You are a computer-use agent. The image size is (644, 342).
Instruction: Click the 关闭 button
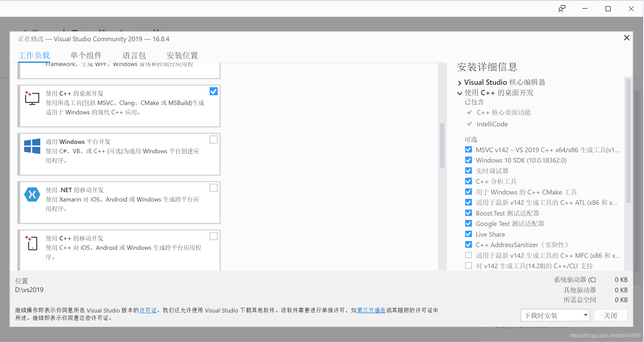[610, 315]
